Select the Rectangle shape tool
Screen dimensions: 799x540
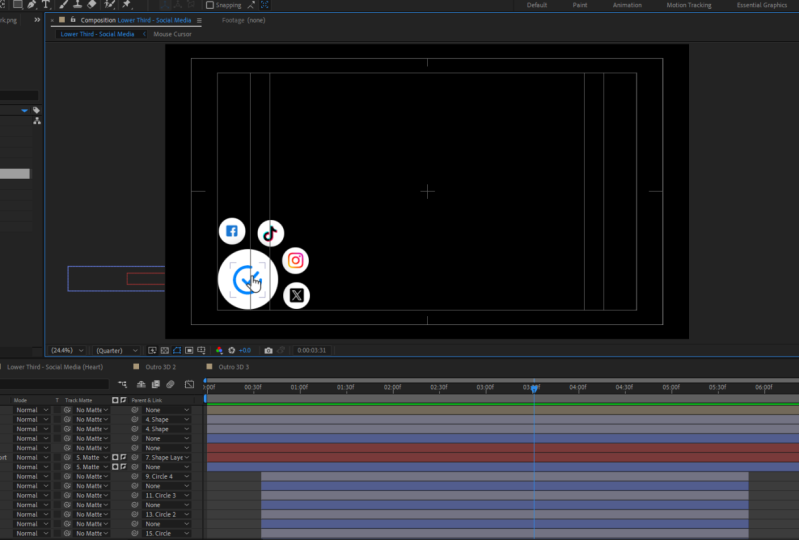(x=18, y=5)
